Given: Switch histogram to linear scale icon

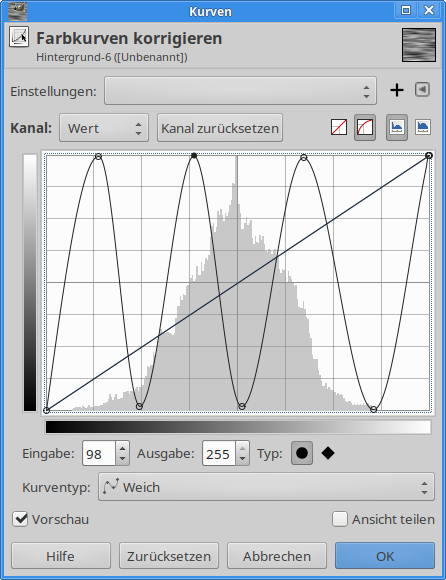Looking at the screenshot, I should coord(397,128).
